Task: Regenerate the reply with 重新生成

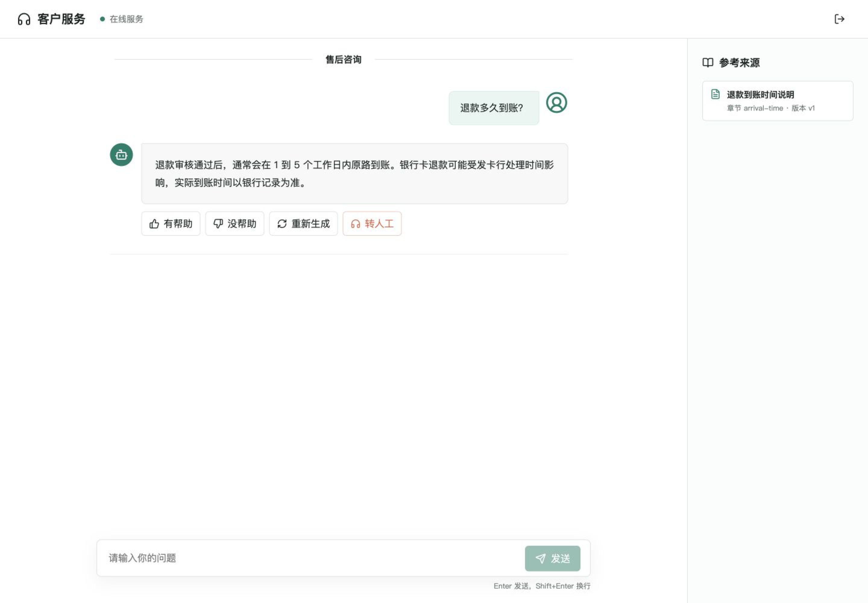Action: 303,224
